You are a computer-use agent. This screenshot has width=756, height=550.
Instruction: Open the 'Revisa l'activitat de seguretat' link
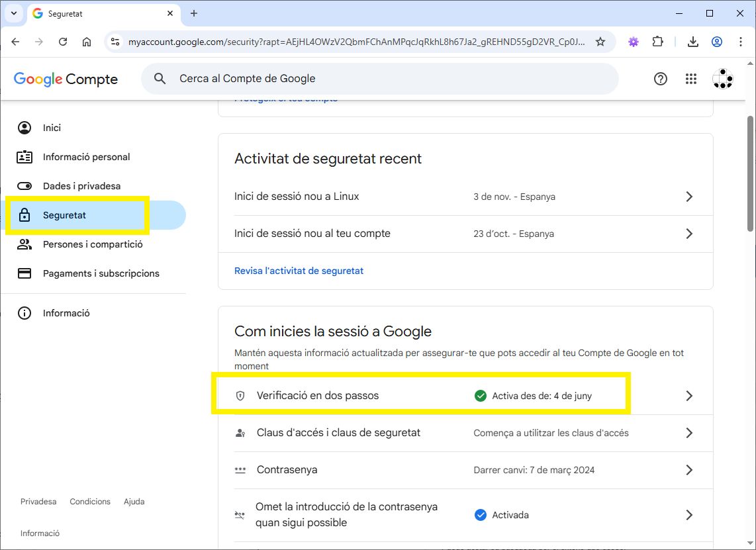point(299,270)
